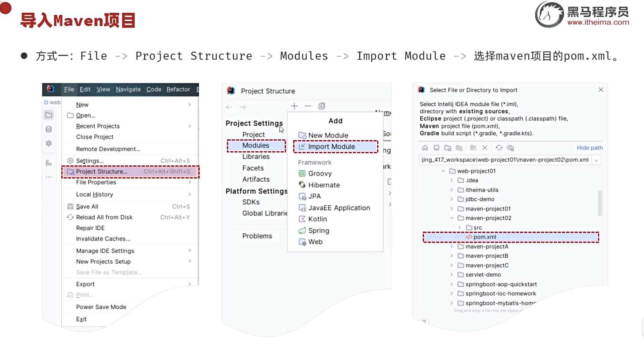
Task: Collapse the maven-project02 folder node
Action: 452,218
